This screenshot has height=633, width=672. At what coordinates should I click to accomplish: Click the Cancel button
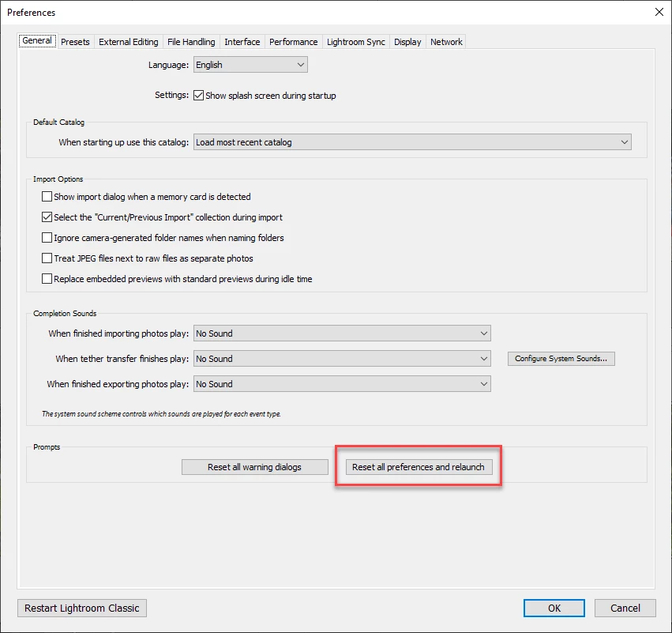(625, 609)
